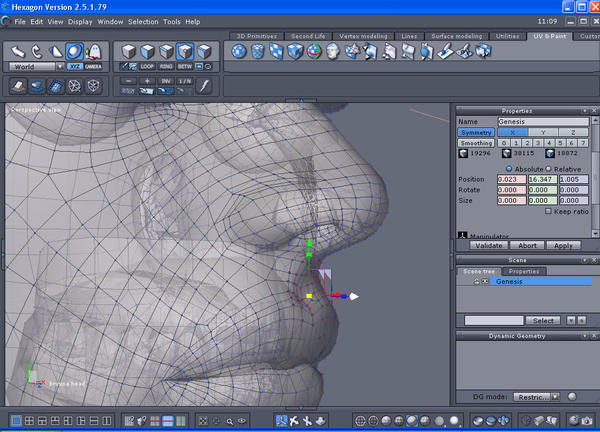Click the invert selection INV button

(166, 81)
